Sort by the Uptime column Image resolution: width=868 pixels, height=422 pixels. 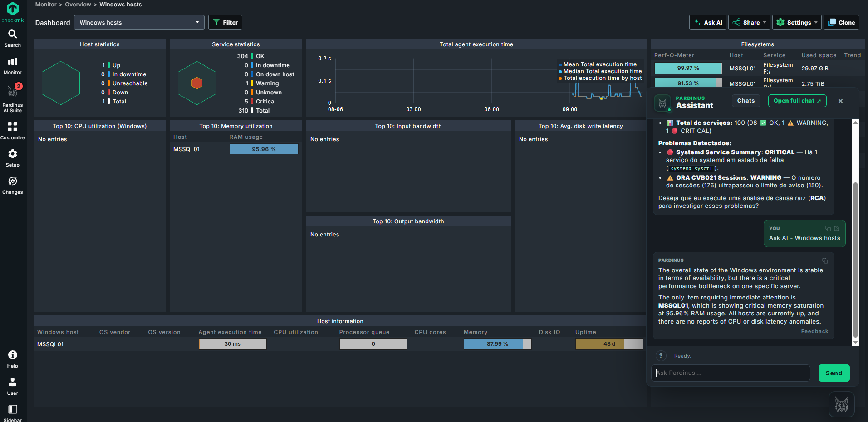(x=586, y=332)
